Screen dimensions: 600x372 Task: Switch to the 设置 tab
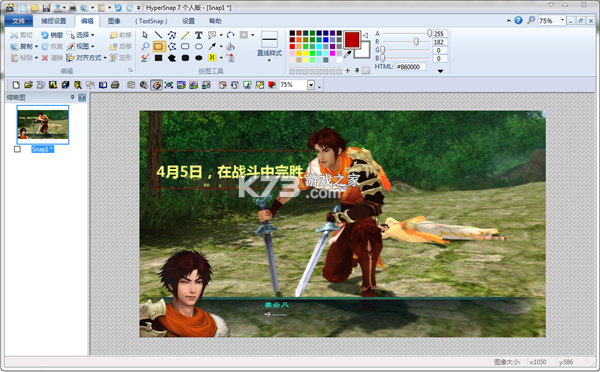click(188, 21)
